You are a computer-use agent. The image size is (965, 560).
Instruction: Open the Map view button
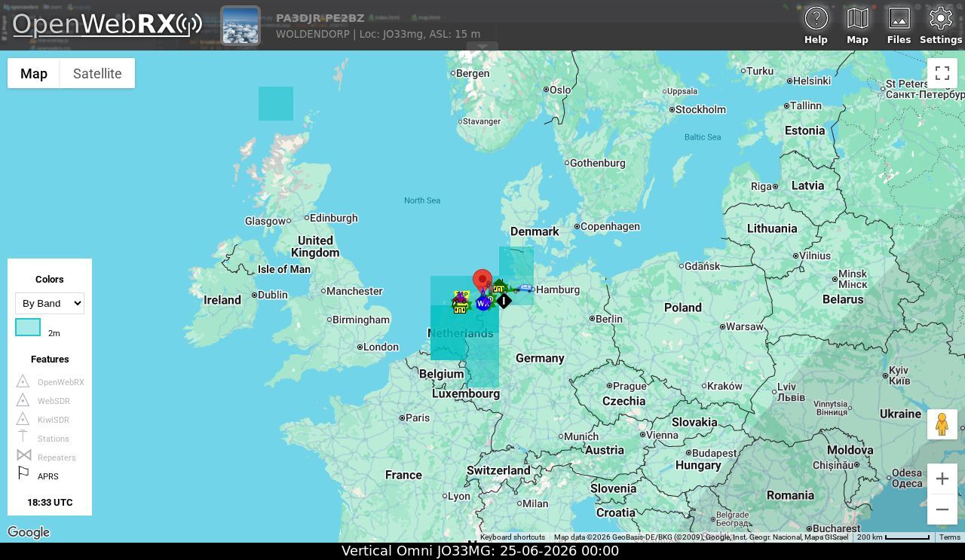[x=857, y=26]
